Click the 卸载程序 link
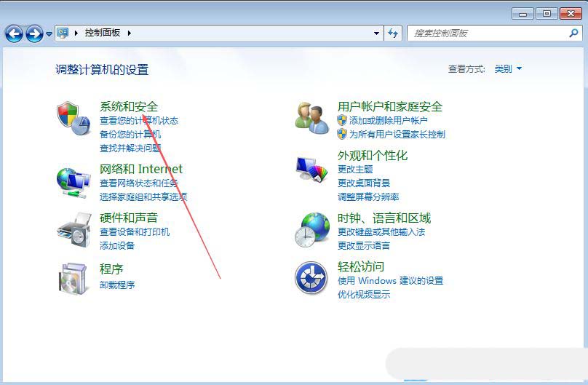The image size is (588, 385). [117, 285]
